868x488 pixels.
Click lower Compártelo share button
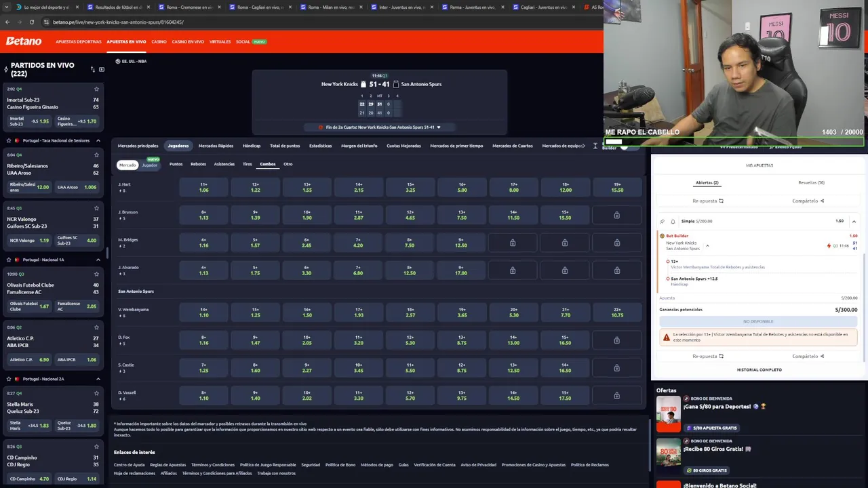pyautogui.click(x=808, y=356)
